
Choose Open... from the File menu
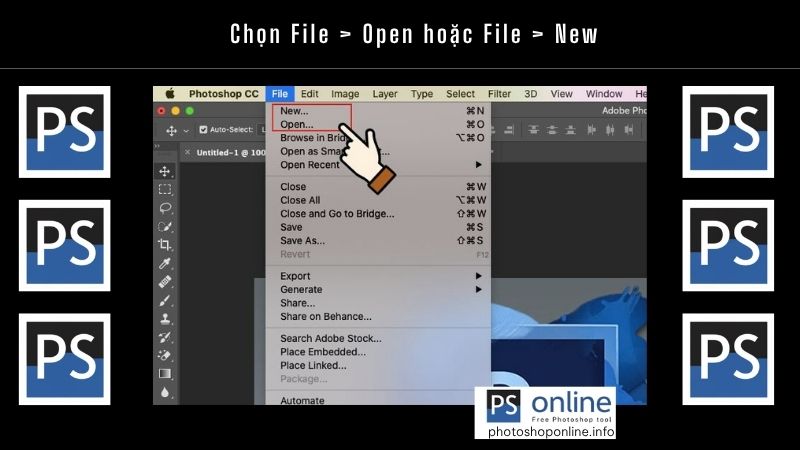click(378, 124)
